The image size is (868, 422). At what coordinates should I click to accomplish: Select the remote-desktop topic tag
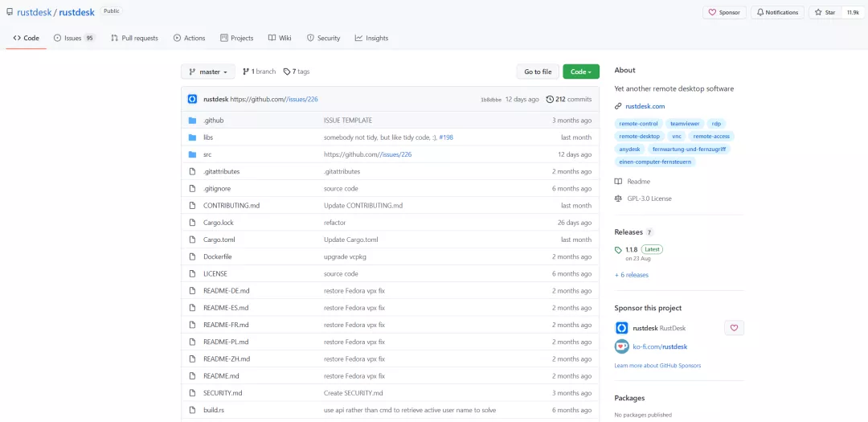click(x=640, y=136)
